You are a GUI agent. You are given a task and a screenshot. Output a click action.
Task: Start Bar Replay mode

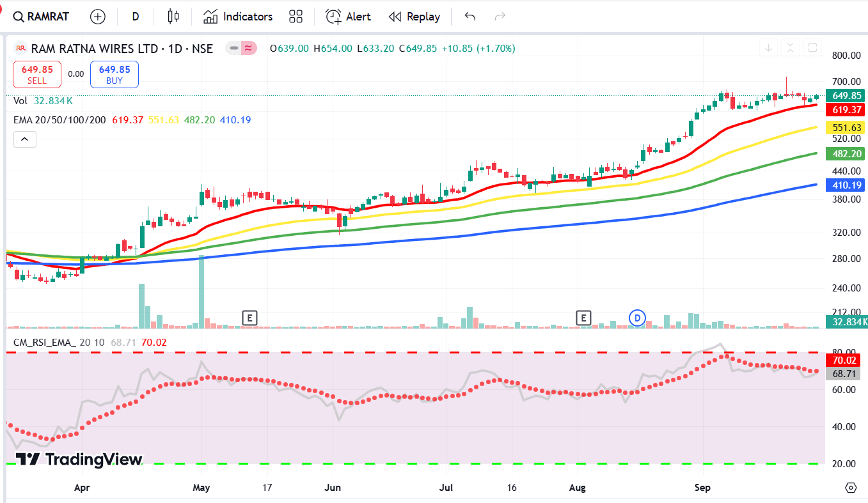414,17
